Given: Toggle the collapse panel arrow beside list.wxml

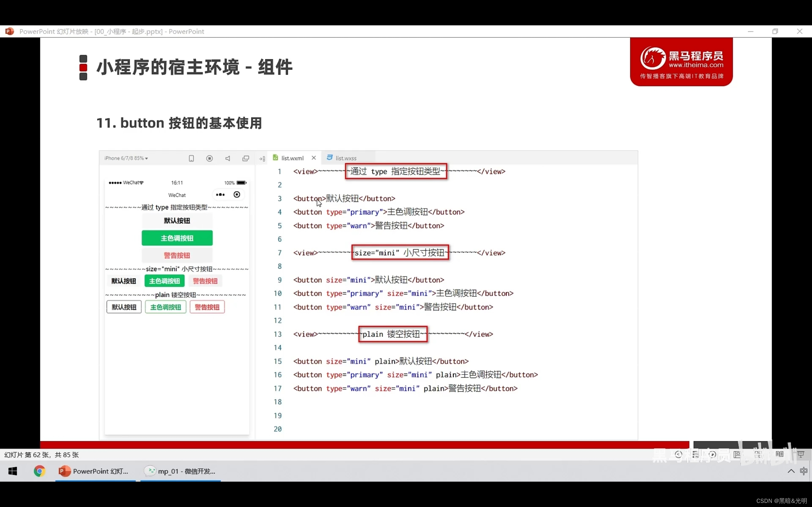Looking at the screenshot, I should tap(262, 159).
